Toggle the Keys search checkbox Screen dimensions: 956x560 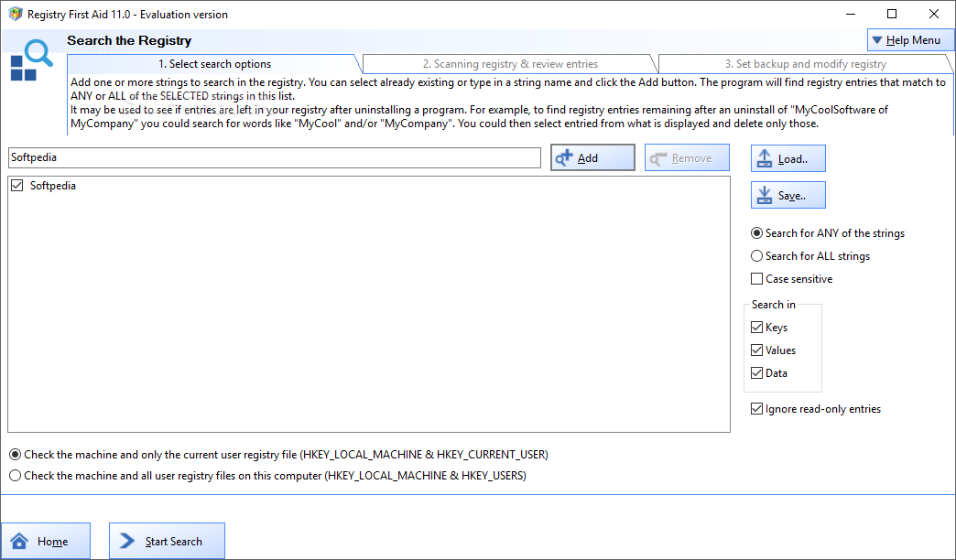click(x=756, y=328)
